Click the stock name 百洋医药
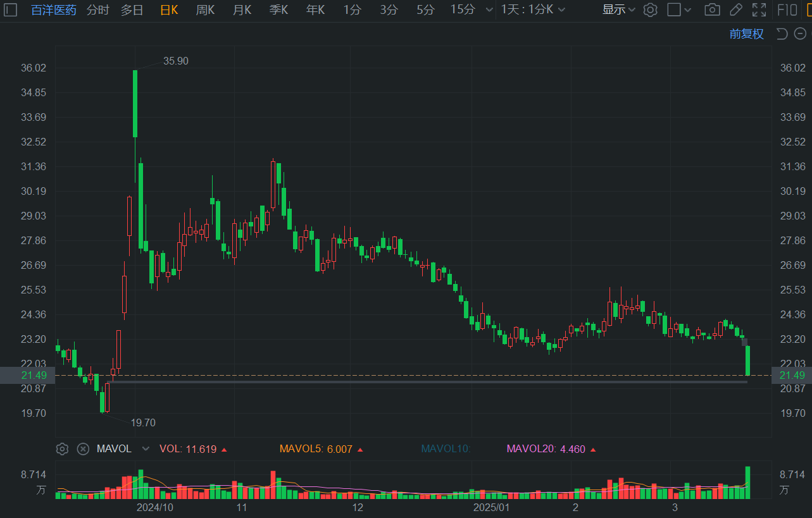Image resolution: width=812 pixels, height=518 pixels. [x=53, y=9]
